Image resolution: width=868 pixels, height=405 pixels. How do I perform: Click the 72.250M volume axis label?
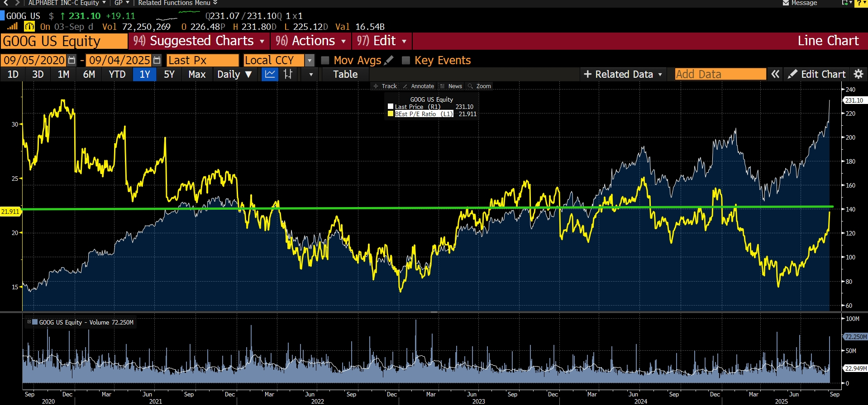point(856,337)
